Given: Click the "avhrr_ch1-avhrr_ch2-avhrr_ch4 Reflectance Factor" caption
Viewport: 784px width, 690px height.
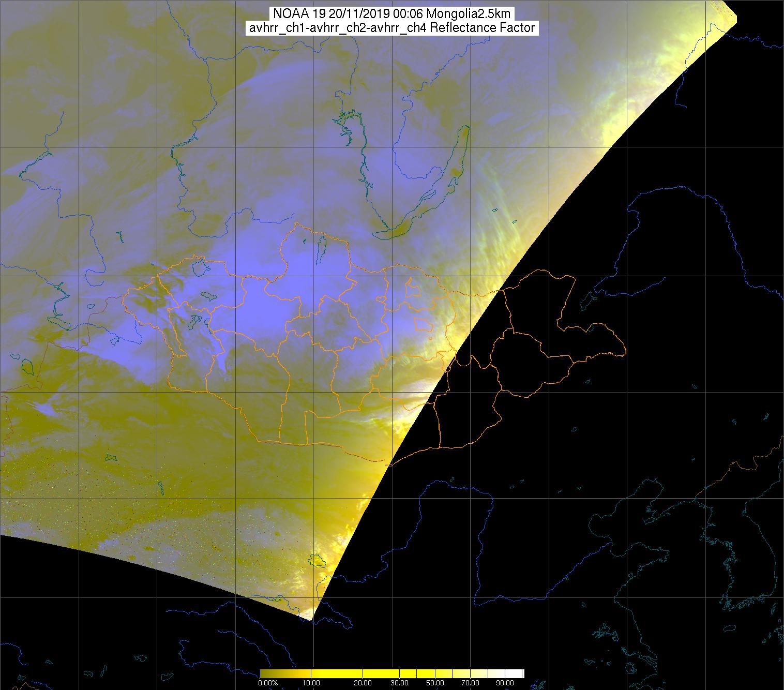Looking at the screenshot, I should (x=392, y=28).
